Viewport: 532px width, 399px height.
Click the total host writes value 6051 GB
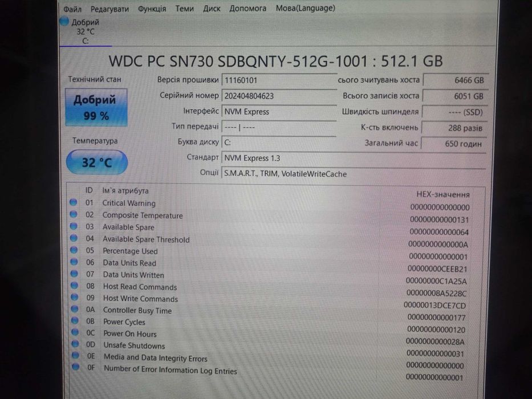click(x=456, y=96)
